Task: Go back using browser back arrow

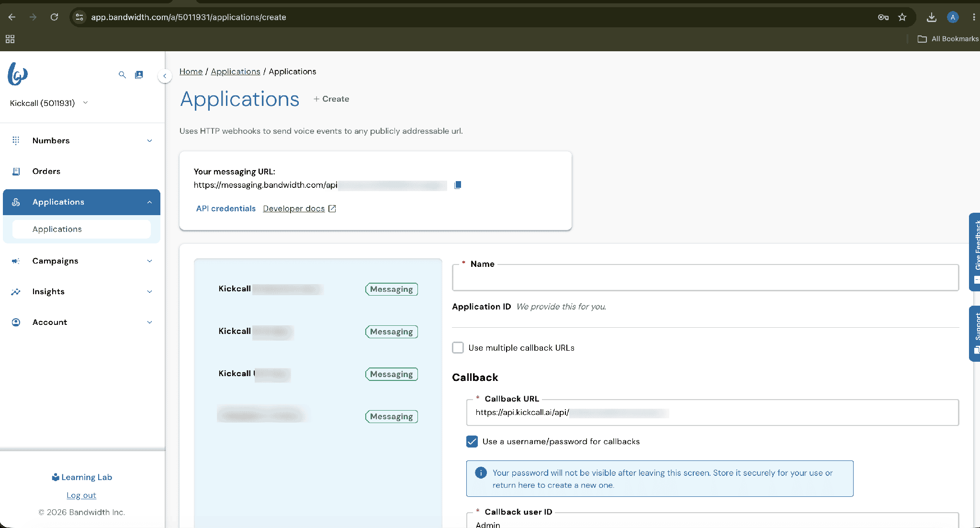Action: [12, 17]
